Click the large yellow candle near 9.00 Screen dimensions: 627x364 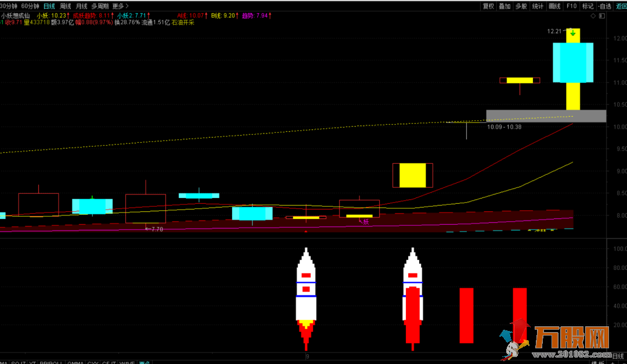pyautogui.click(x=413, y=175)
